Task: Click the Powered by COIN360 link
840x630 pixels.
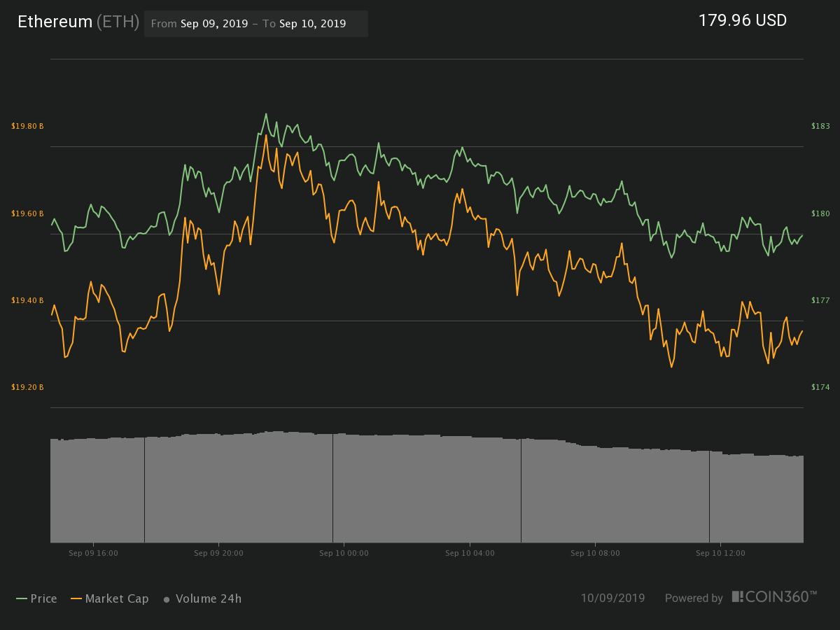Action: [741, 597]
